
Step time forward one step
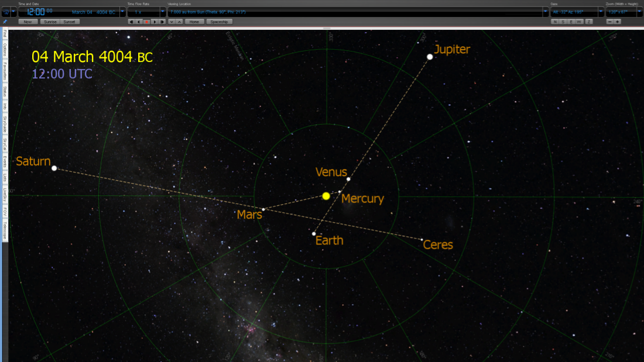tap(162, 22)
